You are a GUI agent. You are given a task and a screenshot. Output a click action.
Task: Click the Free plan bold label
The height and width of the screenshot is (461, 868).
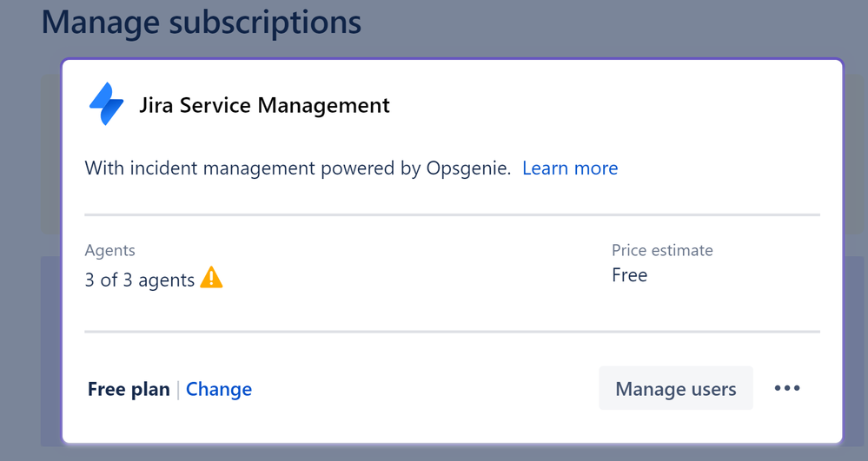pyautogui.click(x=129, y=389)
